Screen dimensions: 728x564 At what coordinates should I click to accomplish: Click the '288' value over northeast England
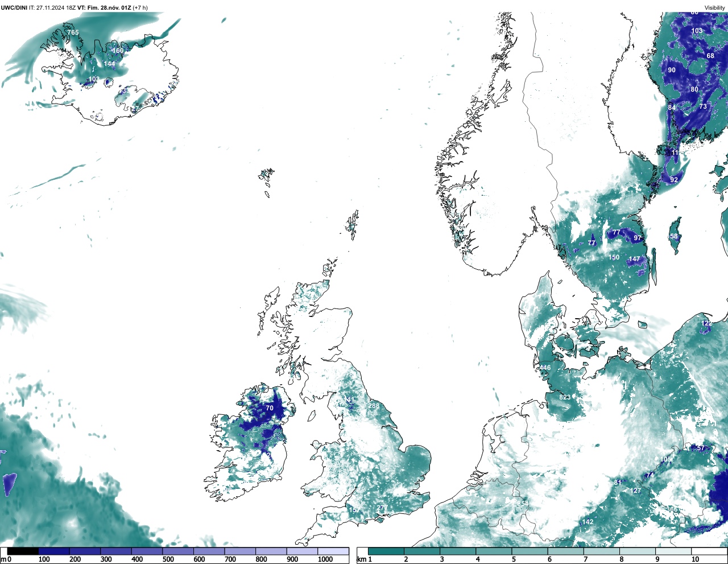(374, 406)
